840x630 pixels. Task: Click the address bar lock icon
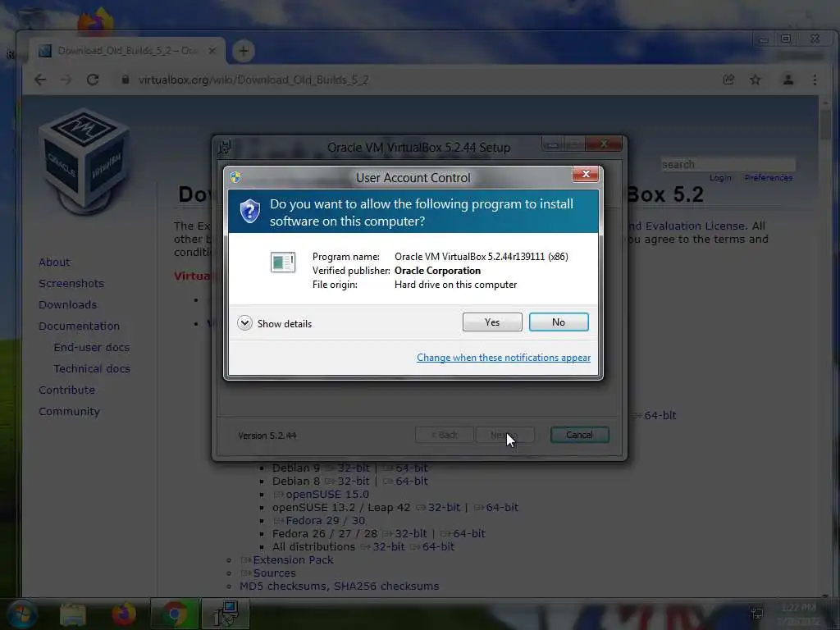coord(126,80)
